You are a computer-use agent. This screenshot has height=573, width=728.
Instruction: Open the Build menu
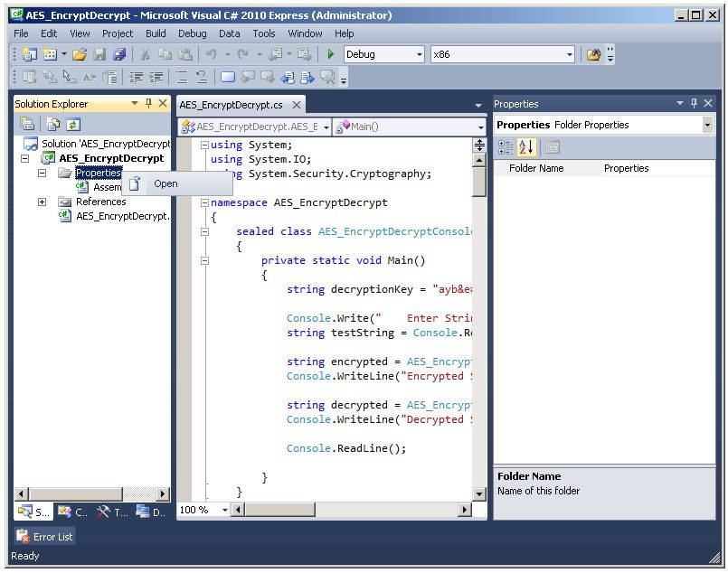[156, 33]
